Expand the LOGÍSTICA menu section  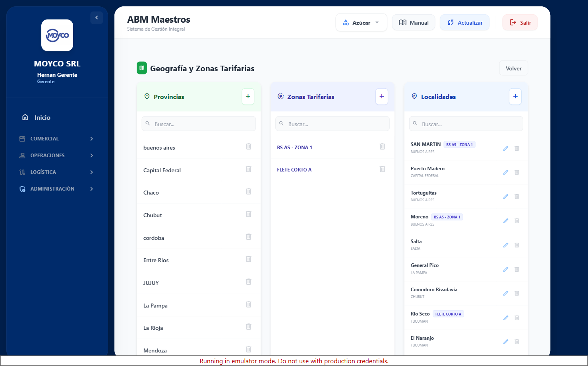click(57, 172)
